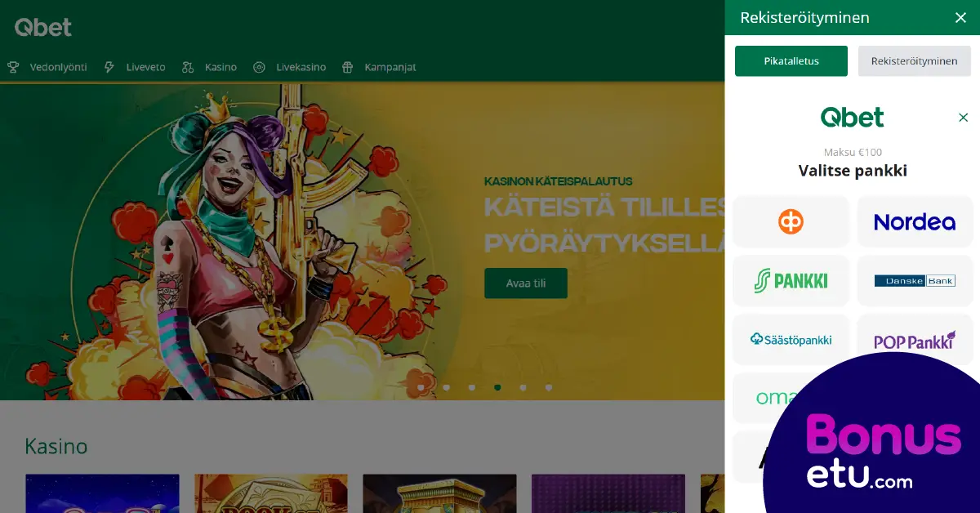Click the Avaa tili button
The width and height of the screenshot is (980, 513).
pos(526,283)
